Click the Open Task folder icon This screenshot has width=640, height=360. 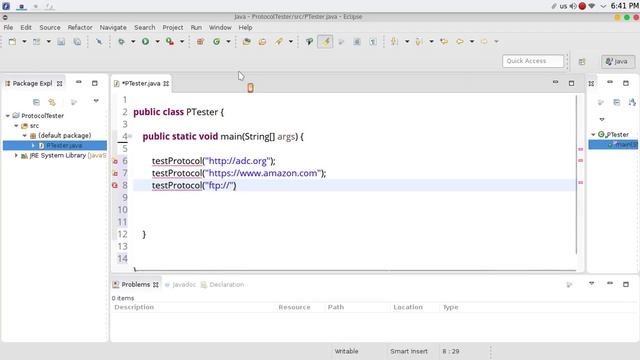point(262,41)
